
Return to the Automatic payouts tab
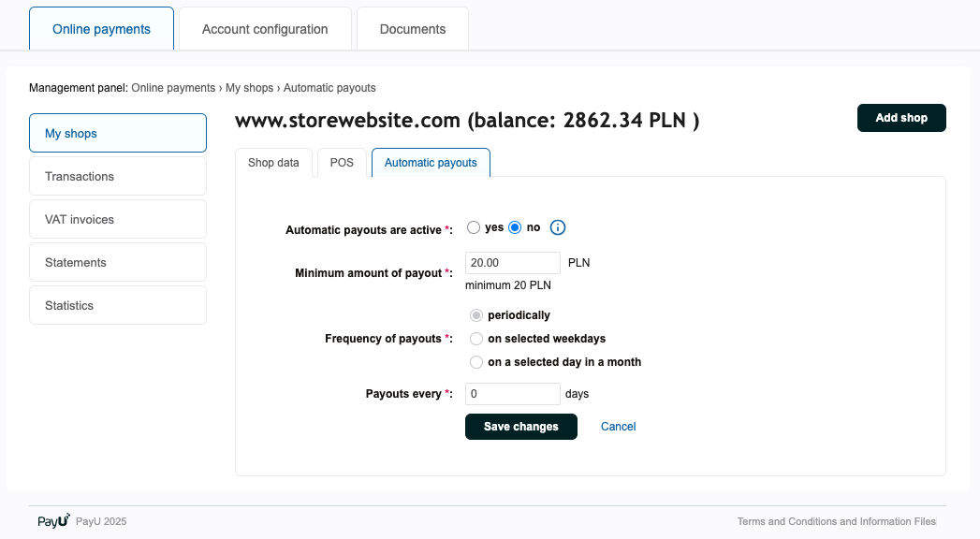[431, 162]
